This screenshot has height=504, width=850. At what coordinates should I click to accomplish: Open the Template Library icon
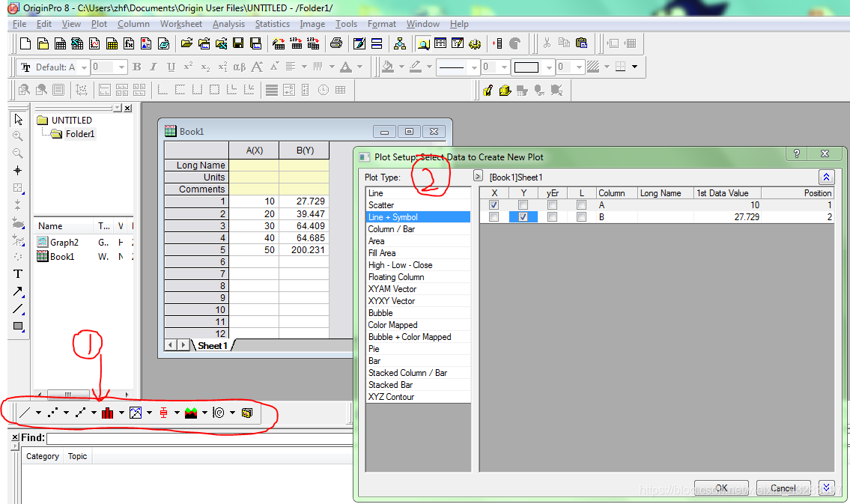[x=247, y=413]
